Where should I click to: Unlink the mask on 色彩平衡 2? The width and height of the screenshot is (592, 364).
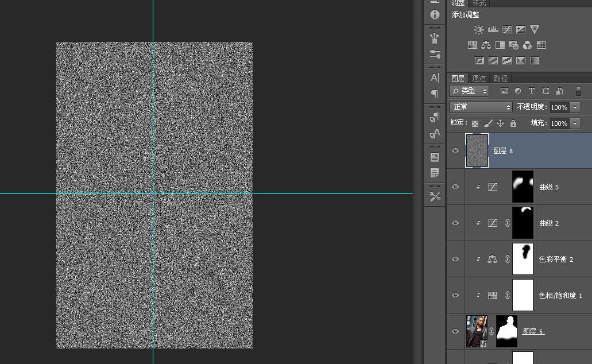(x=508, y=259)
